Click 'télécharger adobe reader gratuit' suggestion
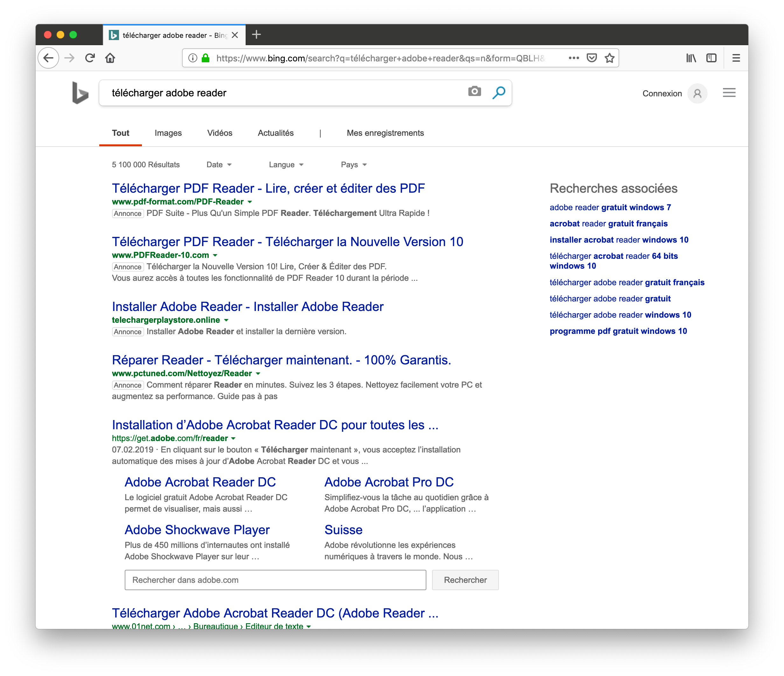Image resolution: width=784 pixels, height=676 pixels. 610,299
